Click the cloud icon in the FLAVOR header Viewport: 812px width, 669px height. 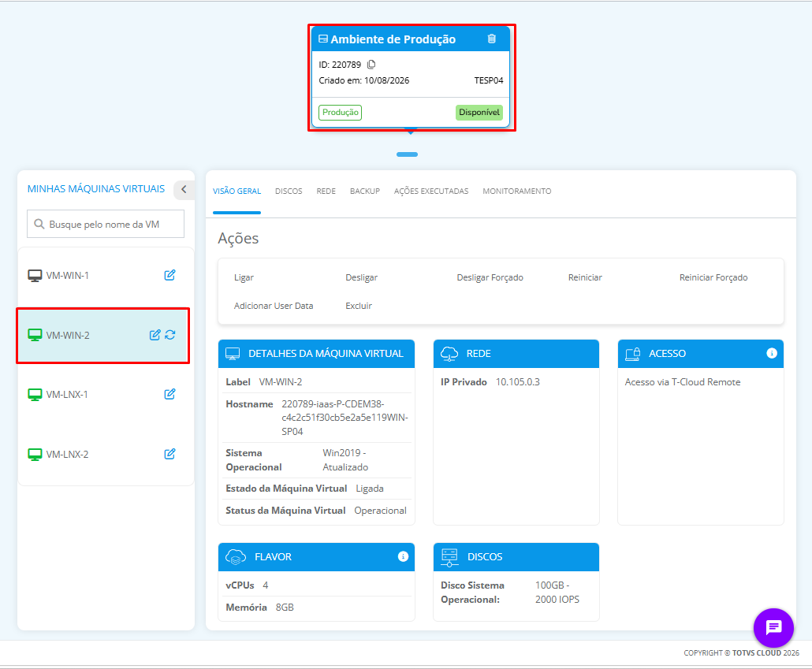coord(236,557)
